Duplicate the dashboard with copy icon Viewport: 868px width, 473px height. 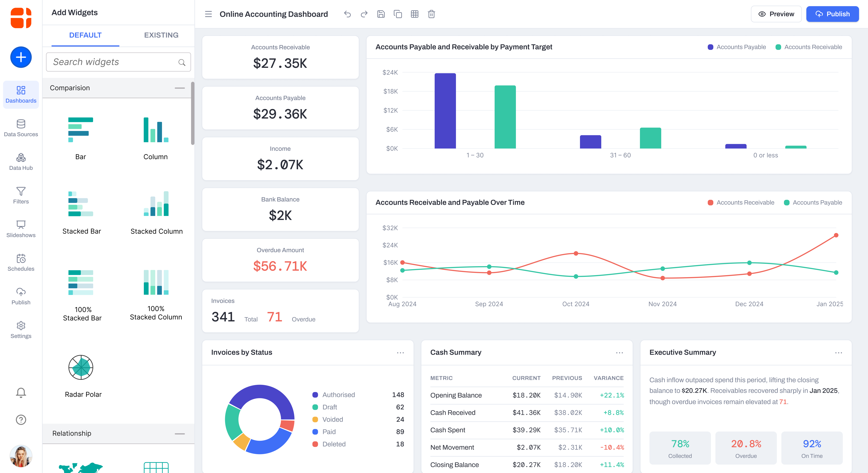click(x=398, y=14)
